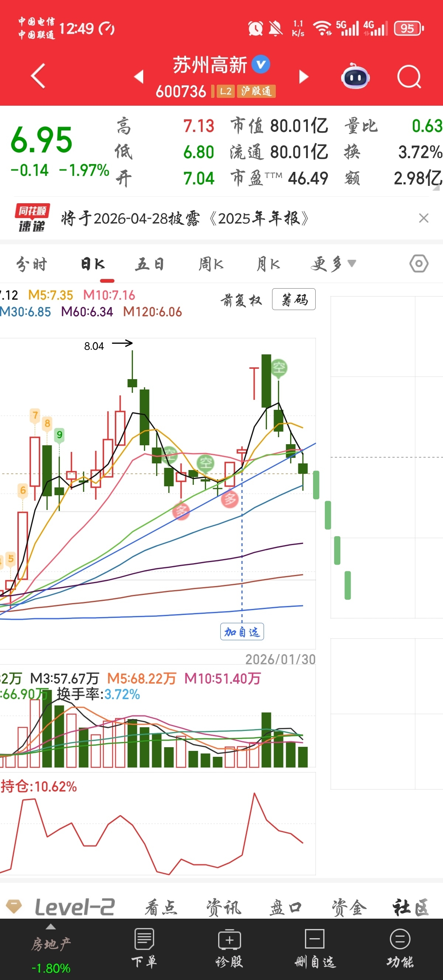Open stock search magnifier
This screenshot has width=443, height=980.
(409, 76)
